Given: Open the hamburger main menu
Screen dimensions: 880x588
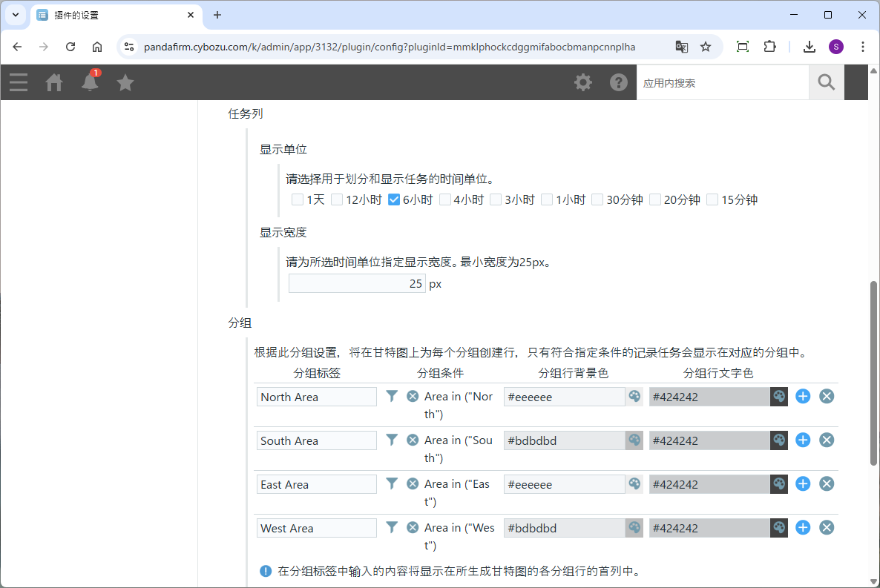Looking at the screenshot, I should [19, 82].
